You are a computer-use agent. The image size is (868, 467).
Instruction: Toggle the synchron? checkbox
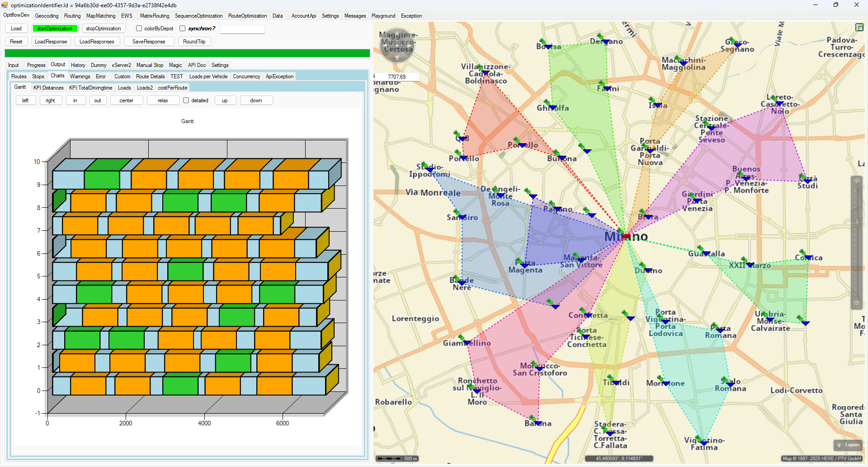click(183, 29)
